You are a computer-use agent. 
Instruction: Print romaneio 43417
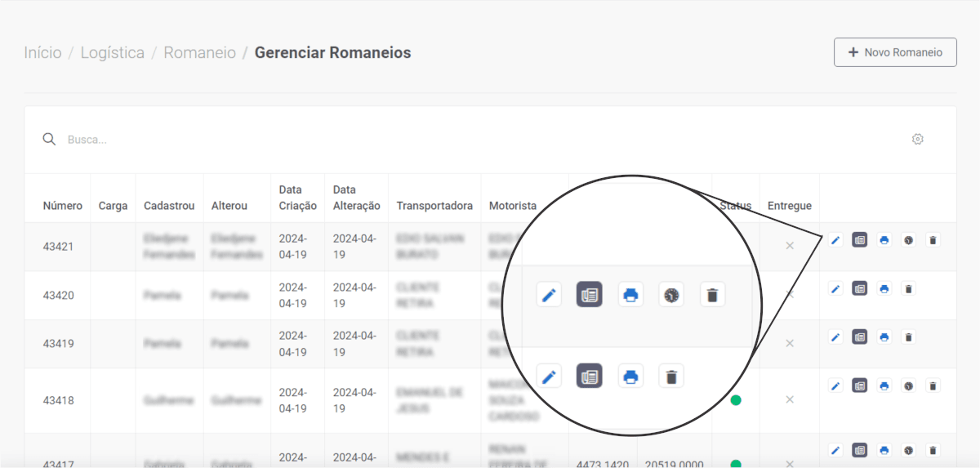(x=884, y=450)
